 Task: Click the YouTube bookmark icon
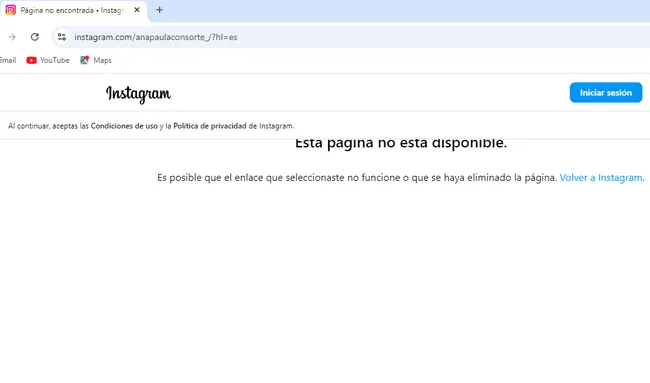tap(31, 60)
